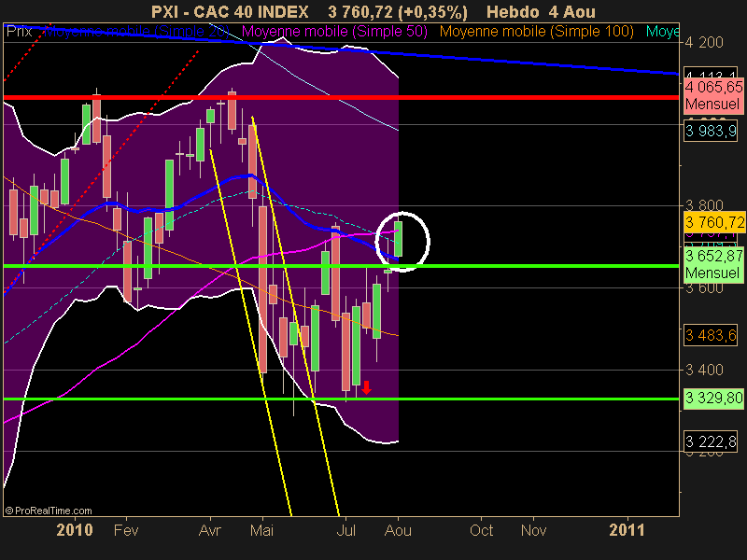Viewport: 747px width, 560px height.
Task: Select the small red down arrow on chart
Action: [366, 387]
